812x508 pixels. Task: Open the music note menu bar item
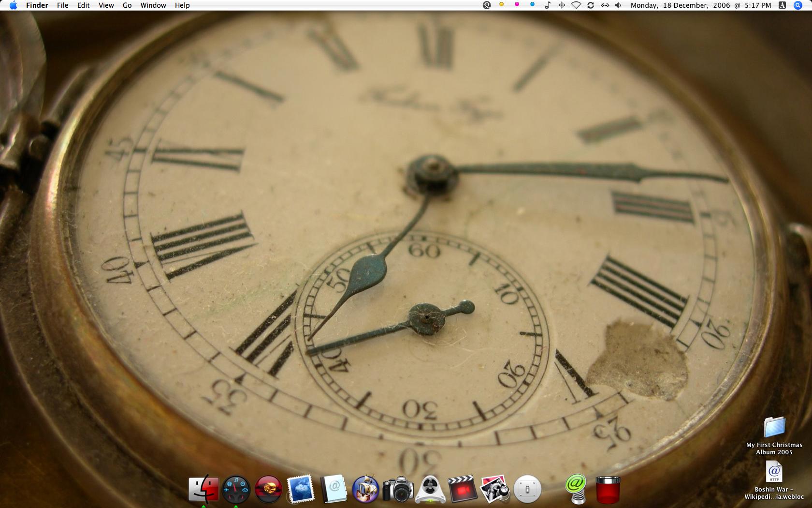(x=547, y=5)
